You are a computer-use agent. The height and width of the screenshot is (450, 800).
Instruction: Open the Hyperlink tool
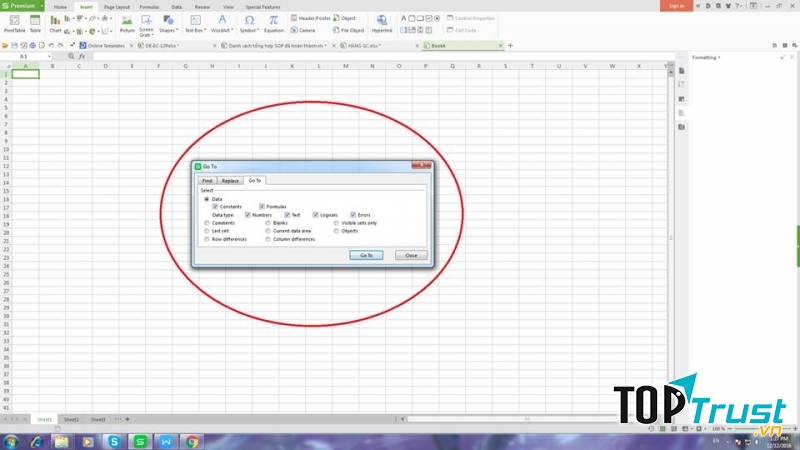[x=382, y=21]
